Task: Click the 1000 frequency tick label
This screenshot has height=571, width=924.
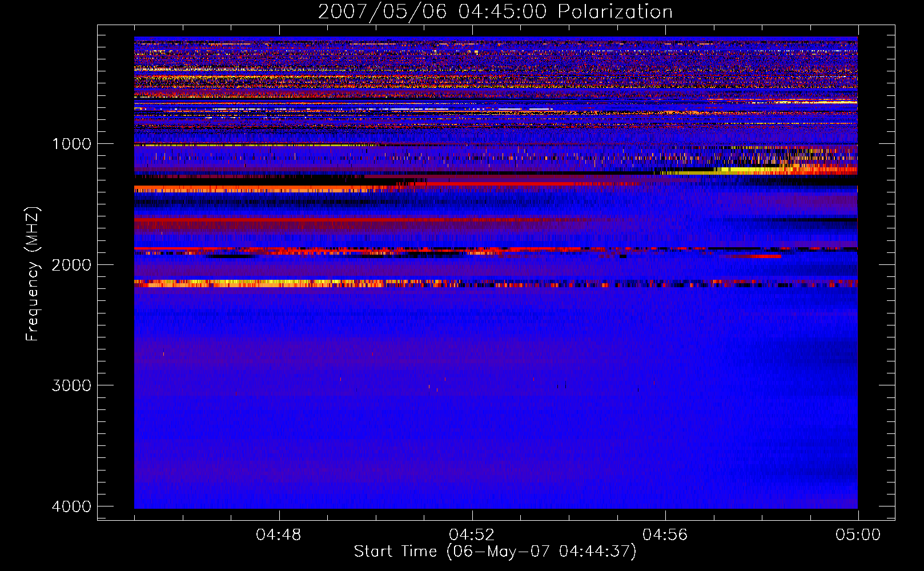Action: pyautogui.click(x=71, y=143)
